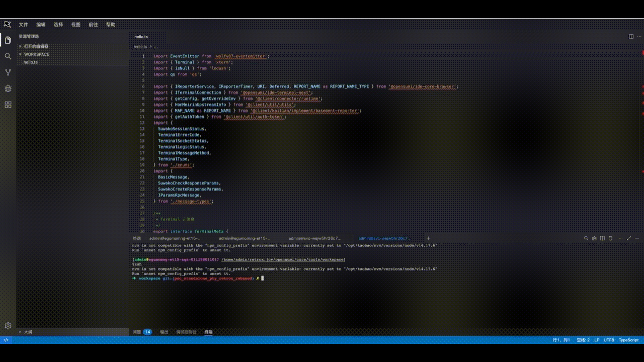Clear the terminal with the clear icon
The image size is (644, 362).
click(x=594, y=238)
